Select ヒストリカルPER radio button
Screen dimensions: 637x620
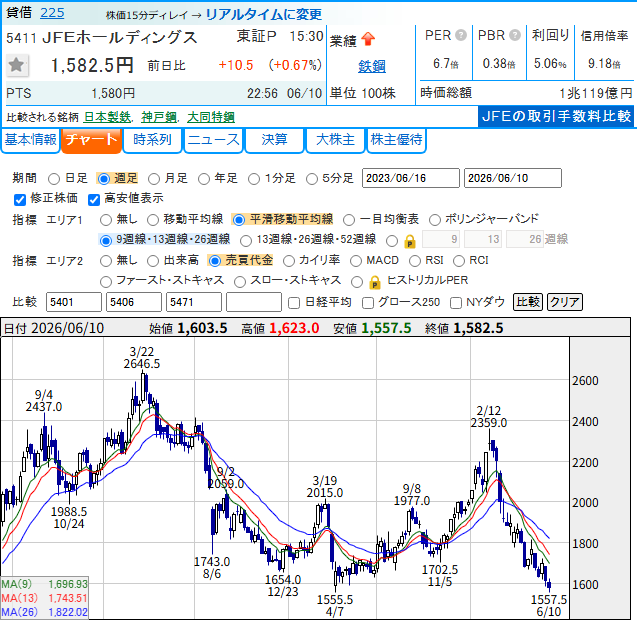(357, 282)
